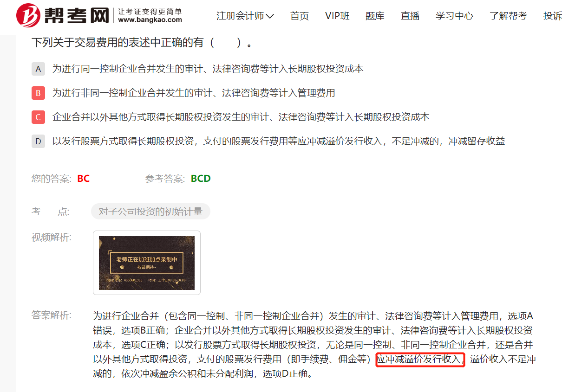This screenshot has width=562, height=392.
Task: Click the reference answer BCD text
Action: click(201, 179)
